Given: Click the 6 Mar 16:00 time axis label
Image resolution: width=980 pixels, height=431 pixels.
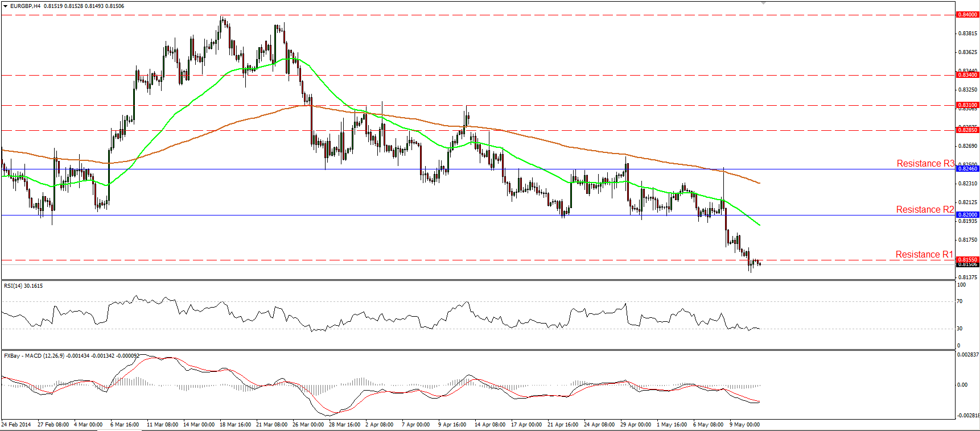Looking at the screenshot, I should 125,425.
